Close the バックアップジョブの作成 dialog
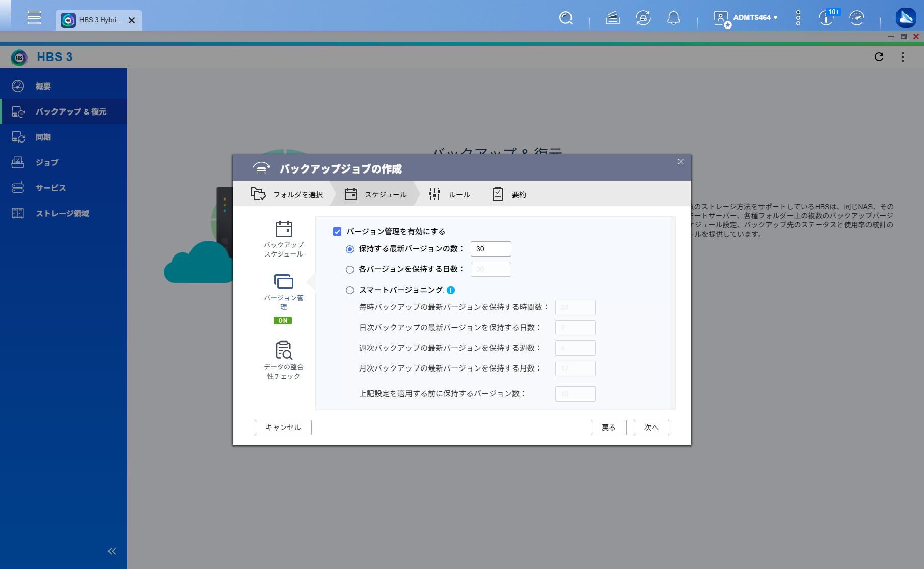This screenshot has height=569, width=924. click(681, 162)
